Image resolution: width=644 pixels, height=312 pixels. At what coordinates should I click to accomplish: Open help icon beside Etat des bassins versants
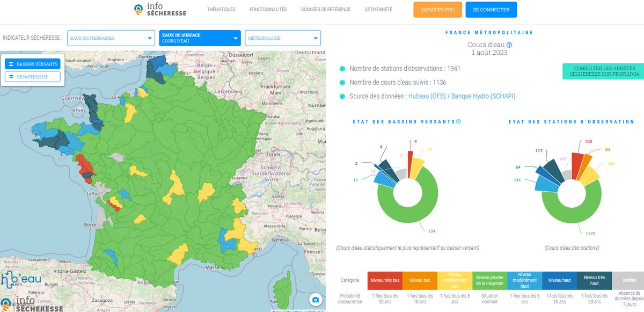click(458, 122)
